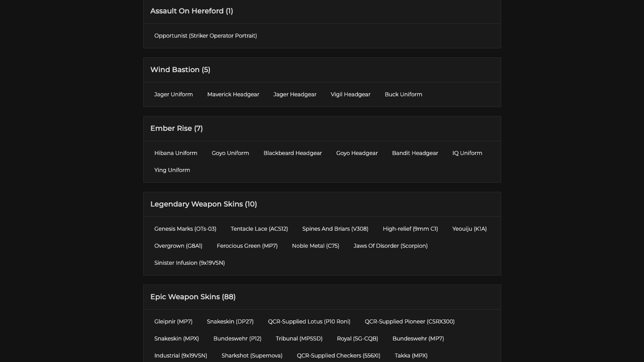Select the Blackbeard Headgear item
Screen dimensions: 644x362
(x=293, y=153)
